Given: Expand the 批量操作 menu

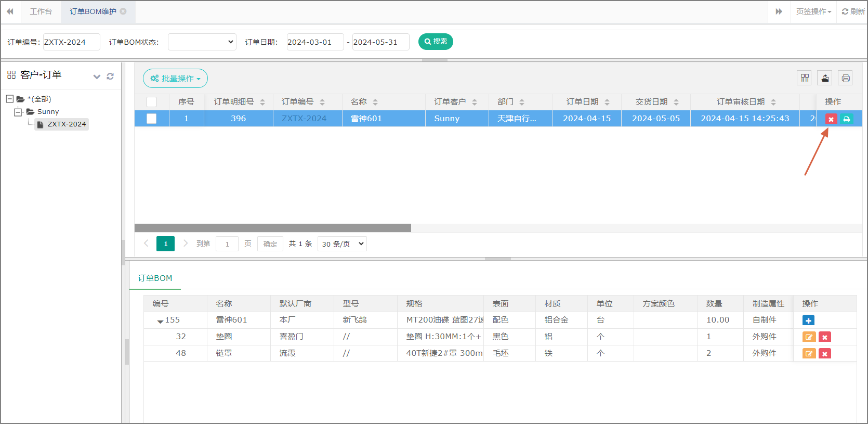Looking at the screenshot, I should click(x=175, y=79).
